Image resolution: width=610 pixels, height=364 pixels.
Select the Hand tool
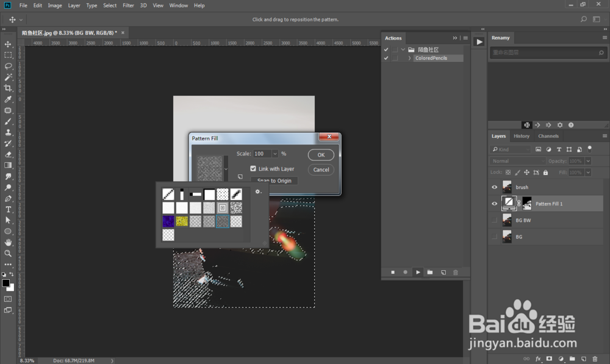(x=8, y=242)
